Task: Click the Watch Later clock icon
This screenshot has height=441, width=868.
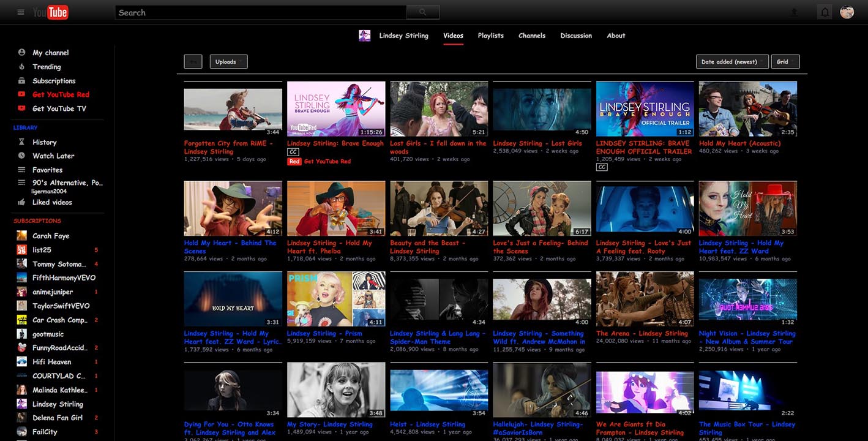Action: 22,156
